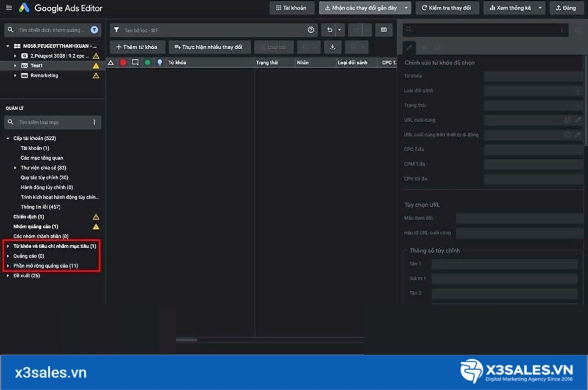
Task: Select Các nhóm thành phần (0)
Action: point(41,236)
